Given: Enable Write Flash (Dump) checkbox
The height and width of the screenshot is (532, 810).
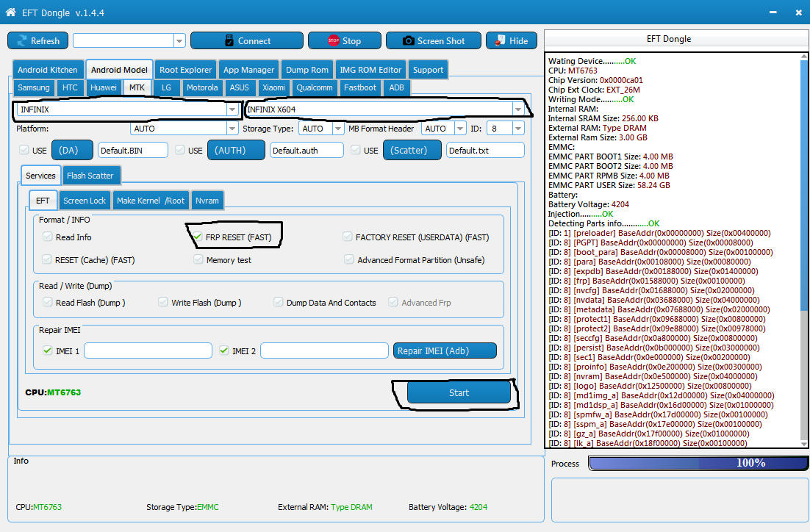Looking at the screenshot, I should (x=163, y=302).
